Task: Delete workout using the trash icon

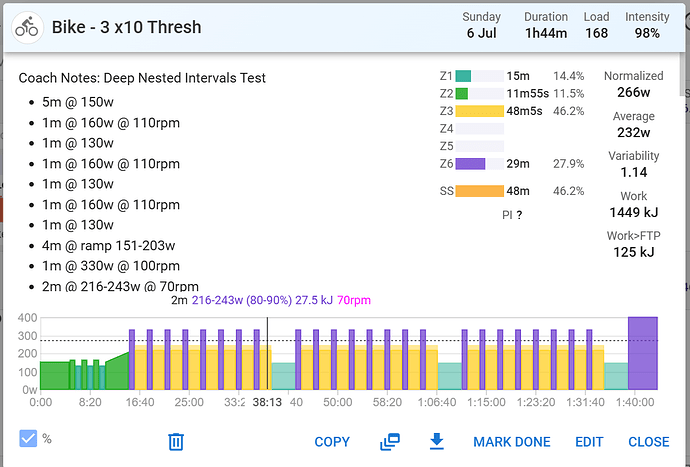Action: pyautogui.click(x=176, y=441)
